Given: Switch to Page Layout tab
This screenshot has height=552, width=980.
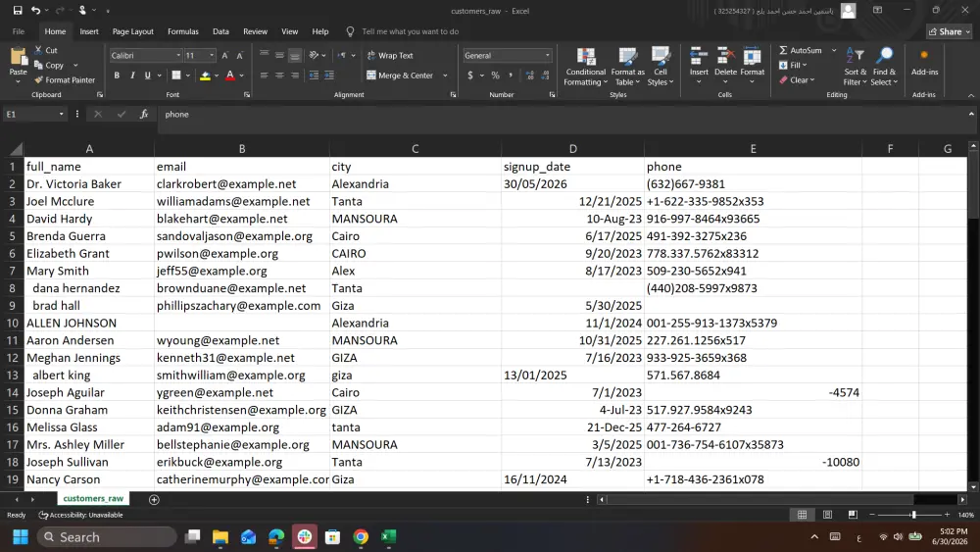Looking at the screenshot, I should click(132, 31).
